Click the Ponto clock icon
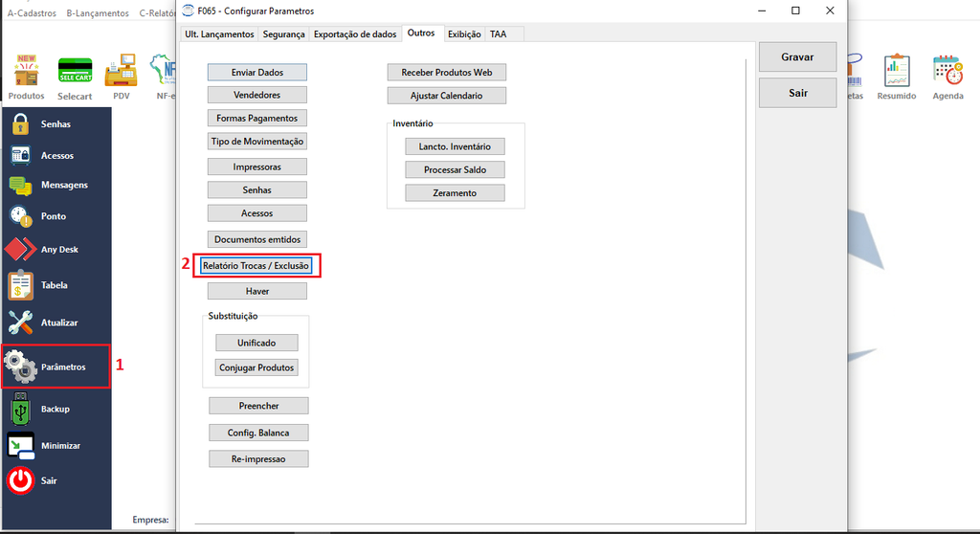This screenshot has height=534, width=980. [x=21, y=216]
